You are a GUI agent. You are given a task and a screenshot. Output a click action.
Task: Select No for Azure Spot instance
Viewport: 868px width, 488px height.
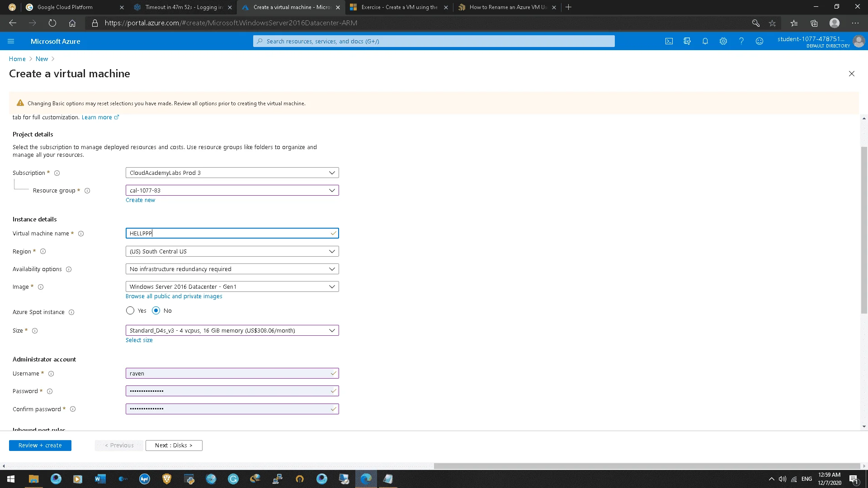tap(156, 310)
